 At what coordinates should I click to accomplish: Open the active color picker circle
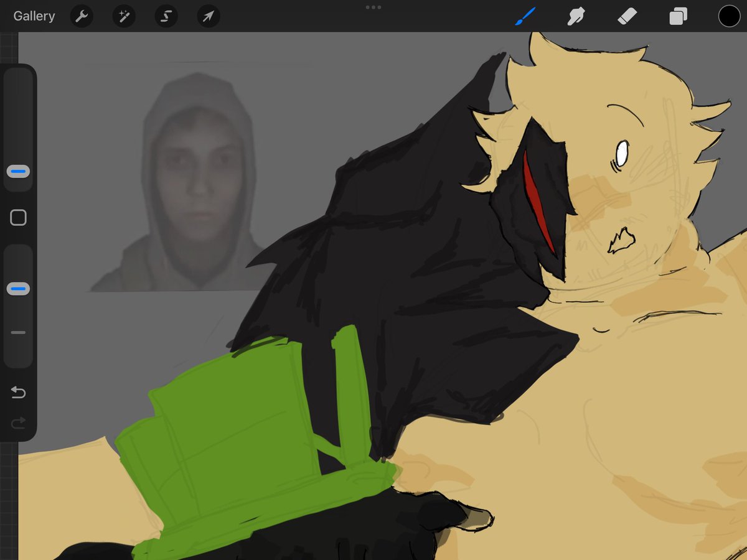pos(729,16)
